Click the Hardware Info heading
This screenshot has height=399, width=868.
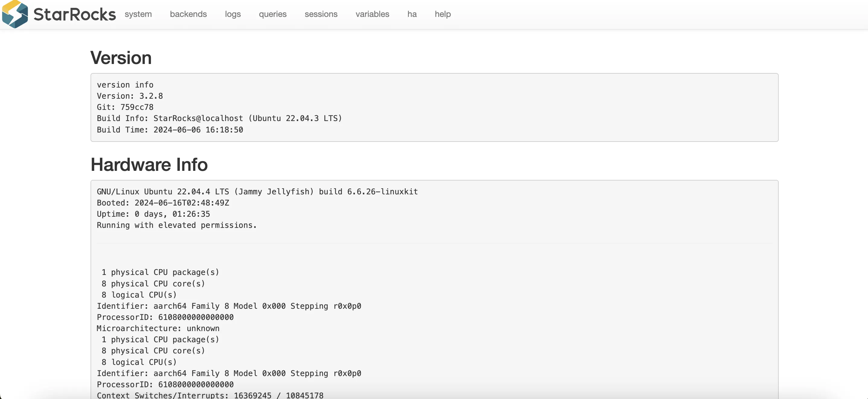(x=149, y=164)
